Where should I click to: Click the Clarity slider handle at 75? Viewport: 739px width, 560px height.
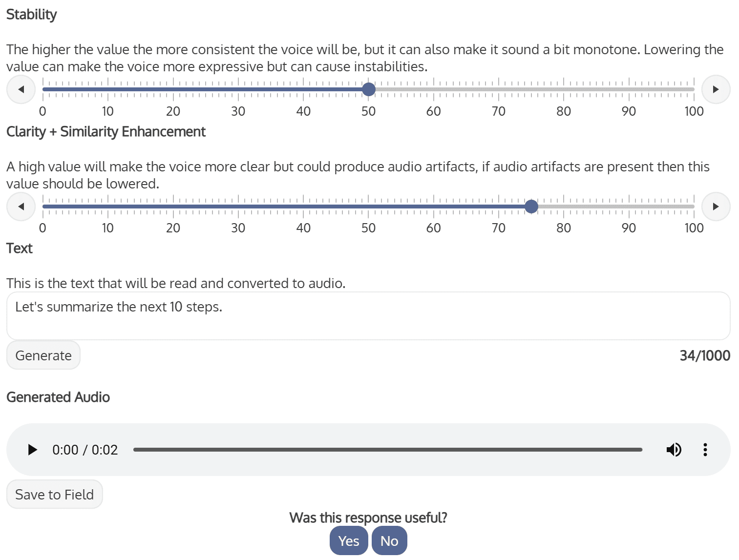coord(531,207)
